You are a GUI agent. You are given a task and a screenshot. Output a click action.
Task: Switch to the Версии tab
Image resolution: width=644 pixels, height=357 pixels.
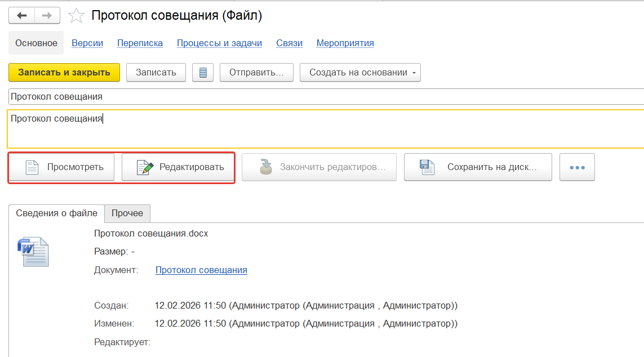[x=87, y=43]
